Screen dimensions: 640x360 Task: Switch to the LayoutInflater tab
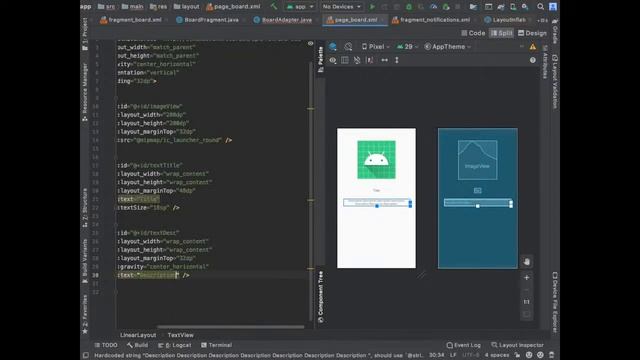tap(505, 20)
